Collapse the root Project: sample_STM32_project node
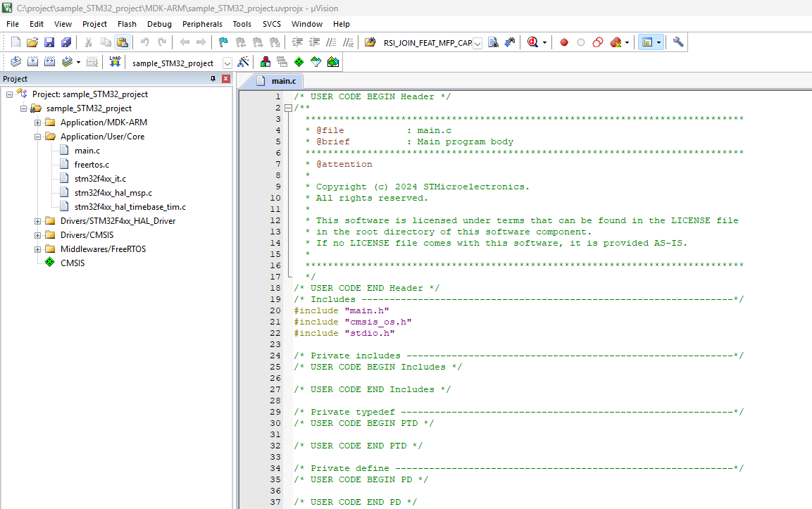Image resolution: width=812 pixels, height=509 pixels. point(9,95)
